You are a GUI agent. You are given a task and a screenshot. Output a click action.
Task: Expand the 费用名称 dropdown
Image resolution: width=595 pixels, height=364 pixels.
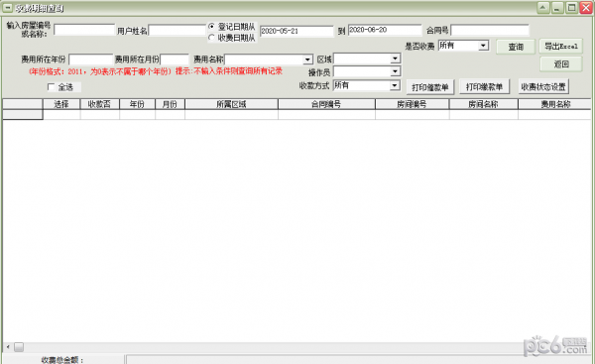(306, 60)
